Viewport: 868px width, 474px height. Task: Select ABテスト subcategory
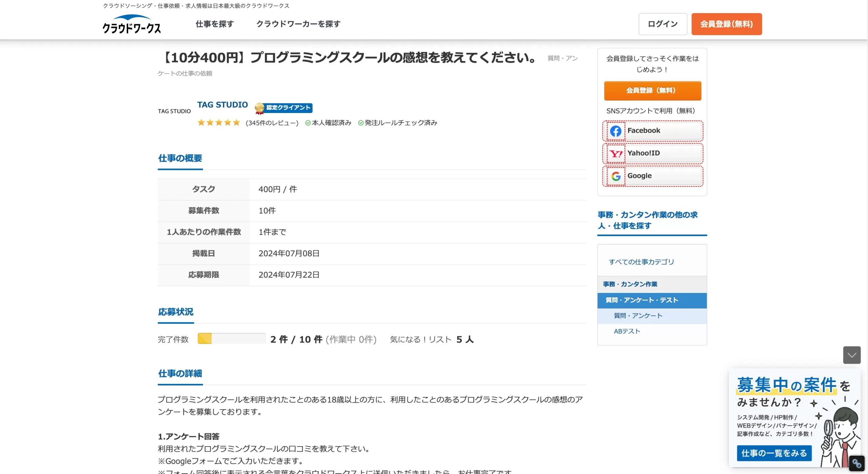tap(627, 331)
